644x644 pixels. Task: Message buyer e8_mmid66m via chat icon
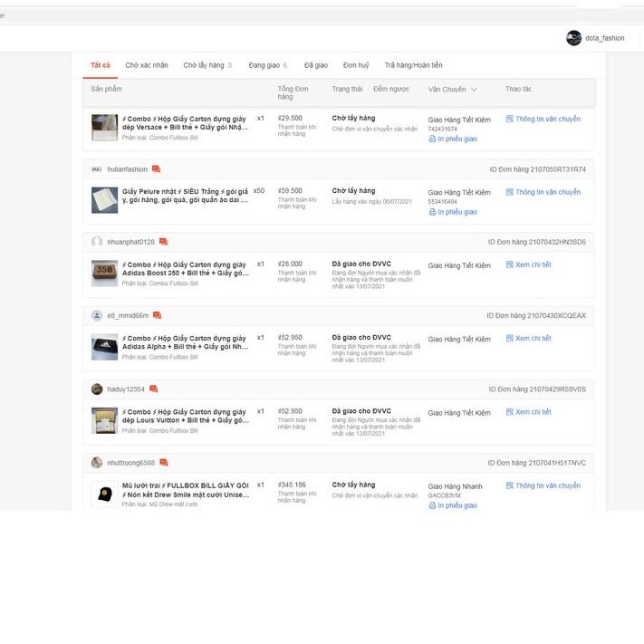tap(157, 316)
